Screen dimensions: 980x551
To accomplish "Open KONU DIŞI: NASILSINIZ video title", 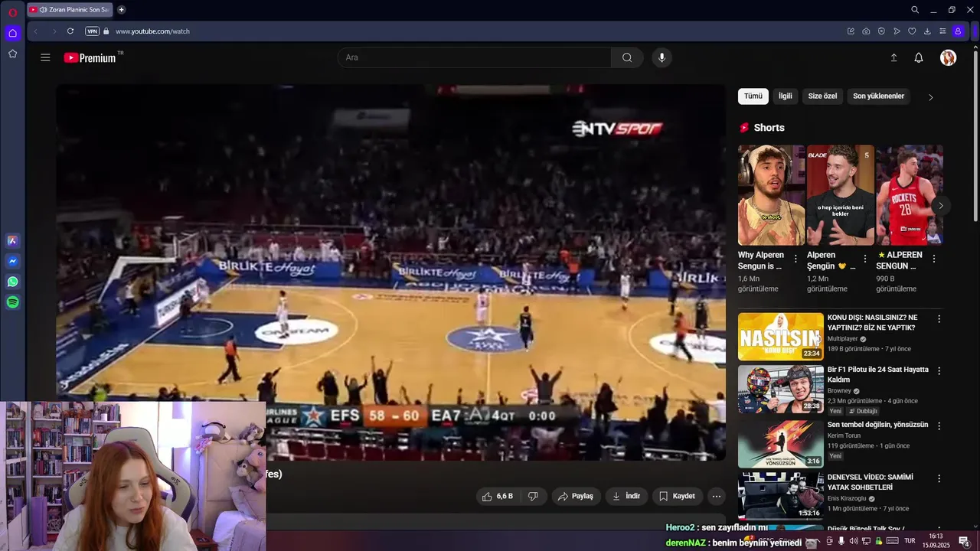I will pos(872,322).
